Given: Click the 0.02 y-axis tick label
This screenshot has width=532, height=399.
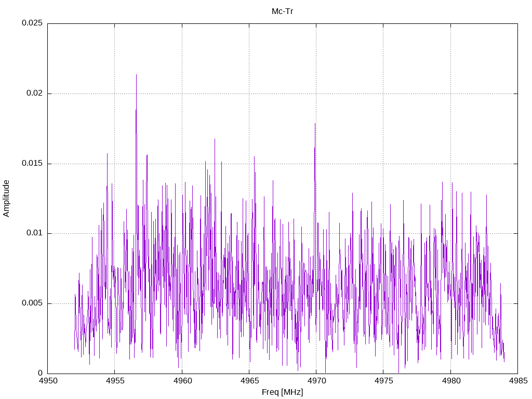Looking at the screenshot, I should click(35, 93).
